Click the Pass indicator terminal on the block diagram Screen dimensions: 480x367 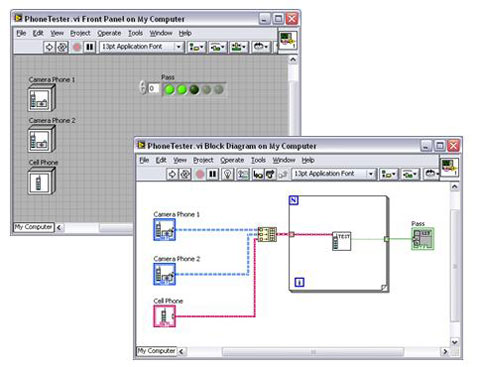pyautogui.click(x=423, y=239)
